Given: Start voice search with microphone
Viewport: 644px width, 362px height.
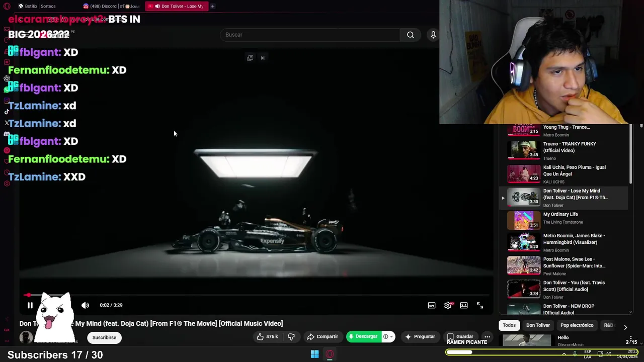Looking at the screenshot, I should pyautogui.click(x=433, y=35).
